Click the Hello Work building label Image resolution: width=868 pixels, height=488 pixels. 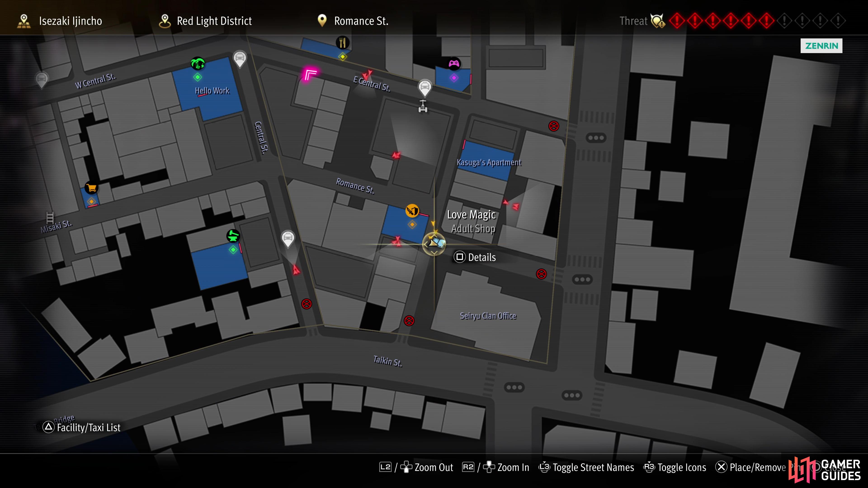(x=212, y=91)
